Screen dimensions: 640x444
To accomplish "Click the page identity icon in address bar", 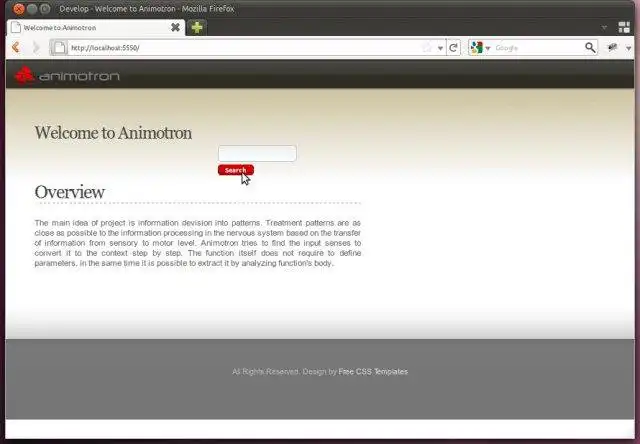I will click(59, 48).
